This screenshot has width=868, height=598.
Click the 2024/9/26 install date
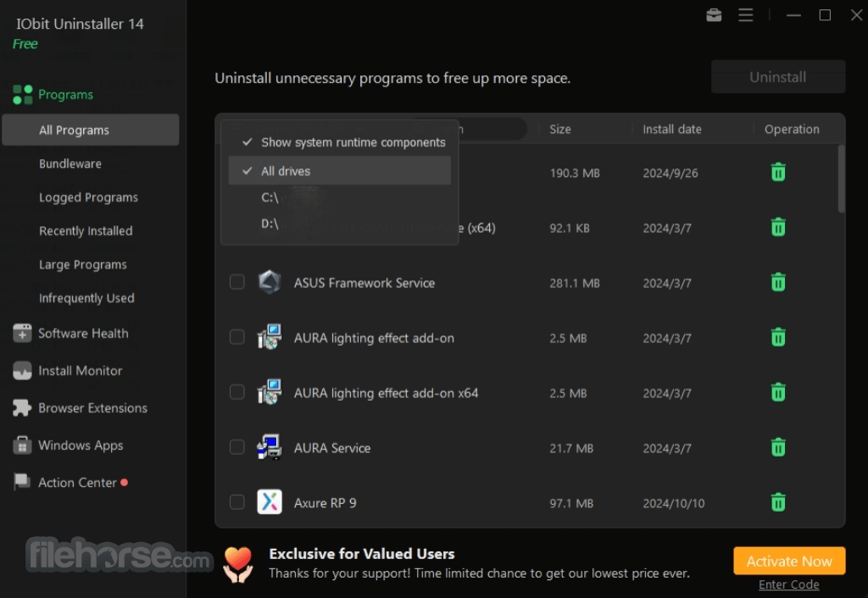[670, 173]
